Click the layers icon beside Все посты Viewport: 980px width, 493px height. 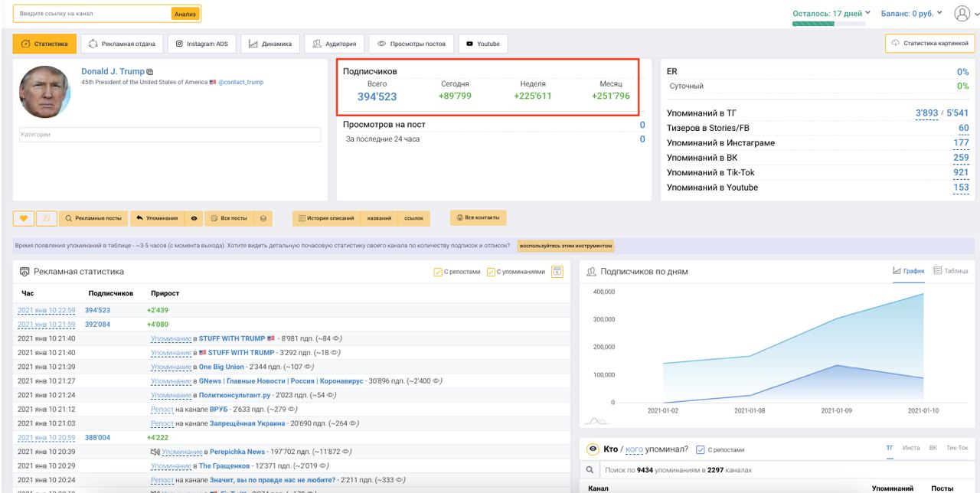[263, 218]
